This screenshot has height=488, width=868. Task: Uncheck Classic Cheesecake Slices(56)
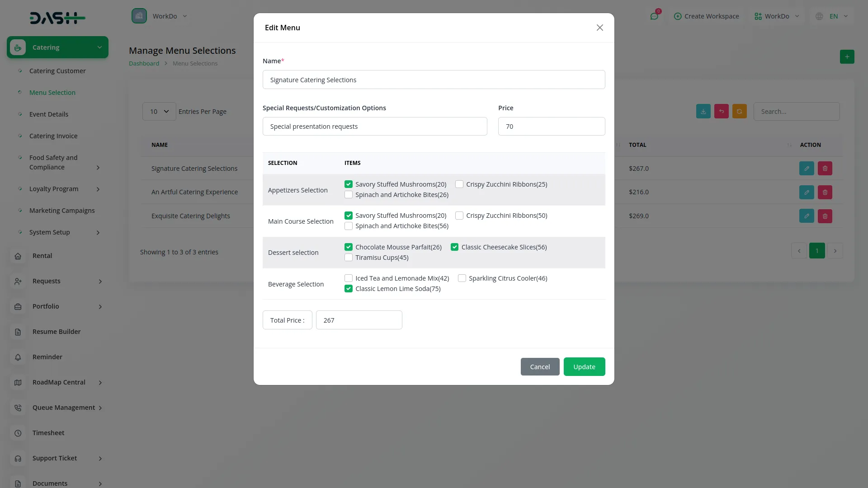click(454, 247)
